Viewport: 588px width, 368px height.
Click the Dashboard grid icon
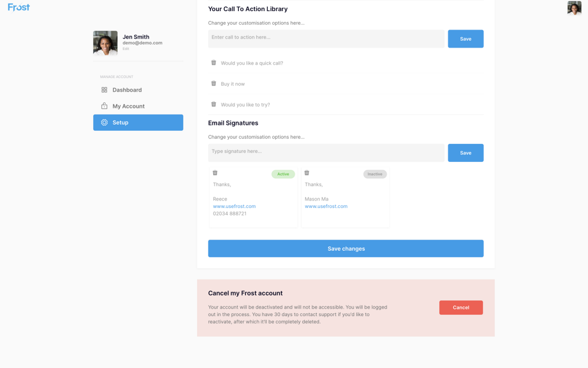[104, 90]
